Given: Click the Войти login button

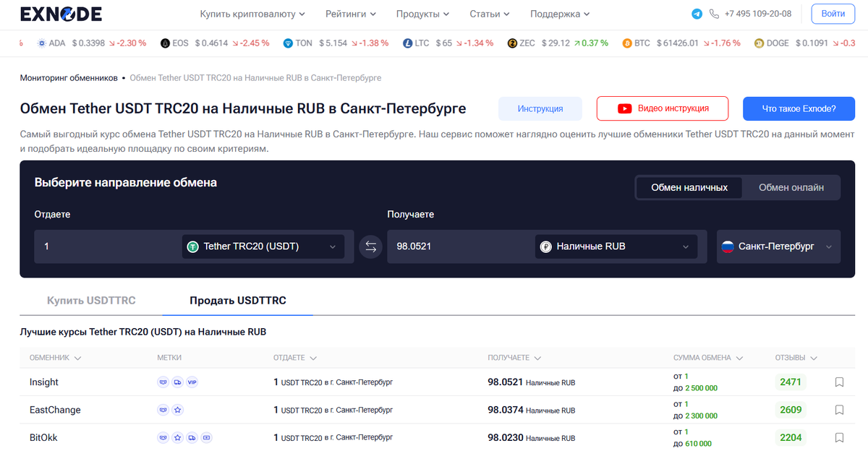Looking at the screenshot, I should [x=833, y=14].
